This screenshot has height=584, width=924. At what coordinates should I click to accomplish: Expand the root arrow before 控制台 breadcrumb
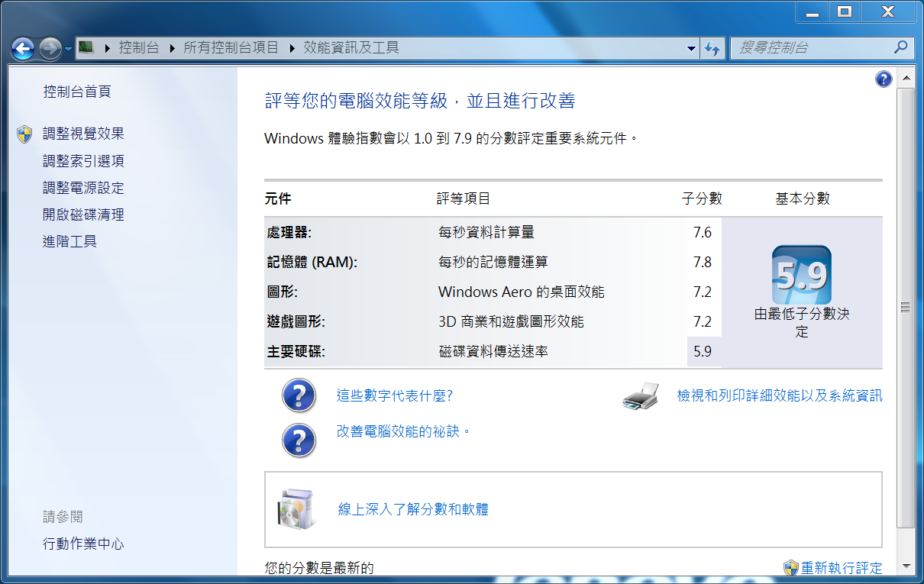pos(106,48)
